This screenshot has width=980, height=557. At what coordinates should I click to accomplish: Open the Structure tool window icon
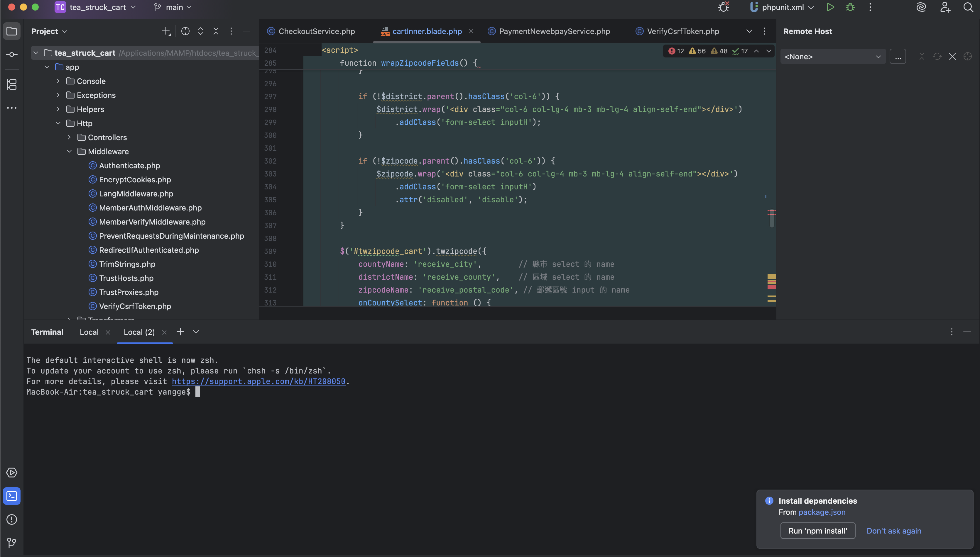pyautogui.click(x=11, y=84)
